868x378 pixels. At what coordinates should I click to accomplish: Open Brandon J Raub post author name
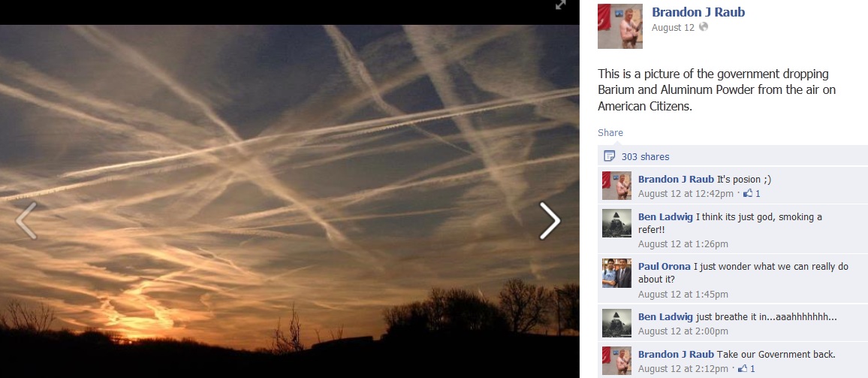pyautogui.click(x=698, y=11)
